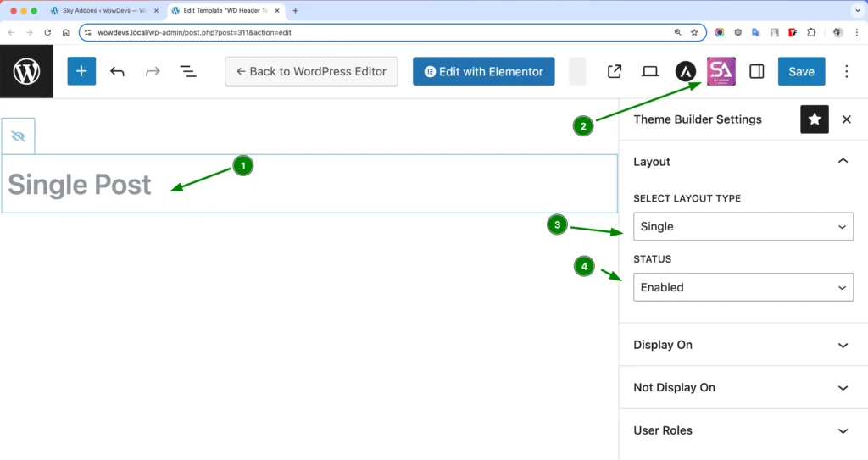
Task: Open the colorful ring browser extension
Action: click(x=720, y=33)
